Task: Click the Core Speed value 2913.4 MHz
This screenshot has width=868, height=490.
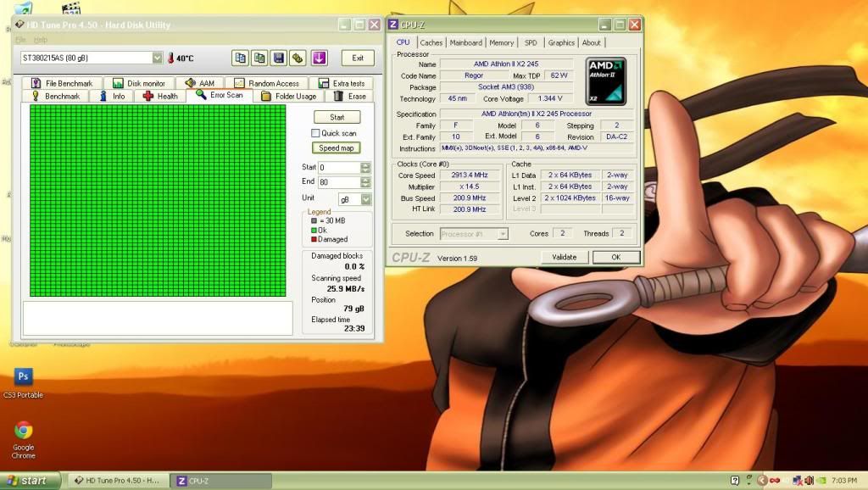Action: tap(470, 175)
